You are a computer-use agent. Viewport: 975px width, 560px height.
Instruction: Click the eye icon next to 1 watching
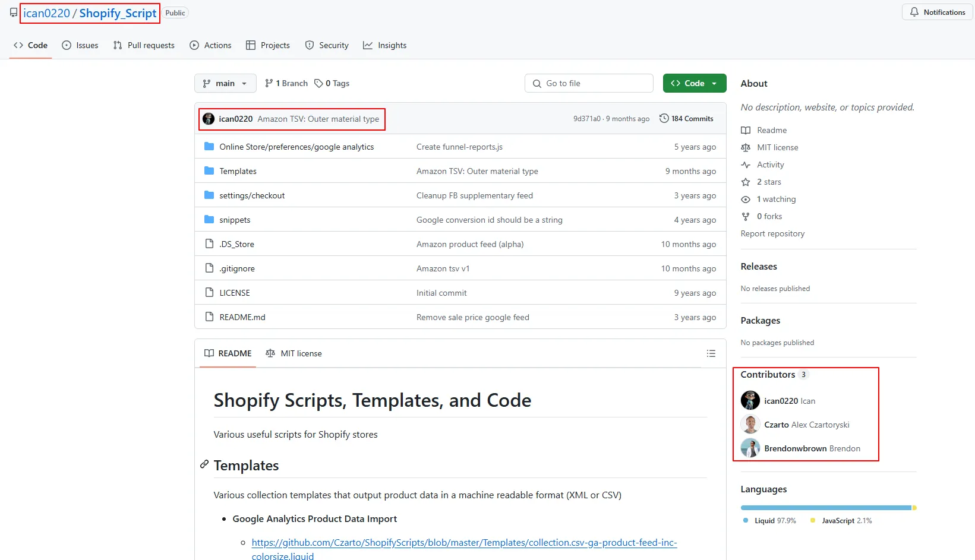746,200
